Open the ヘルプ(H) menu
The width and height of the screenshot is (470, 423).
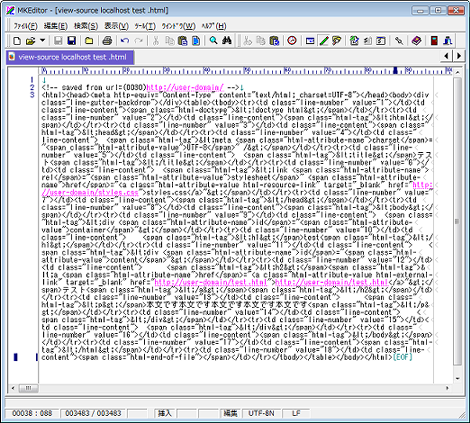(214, 26)
